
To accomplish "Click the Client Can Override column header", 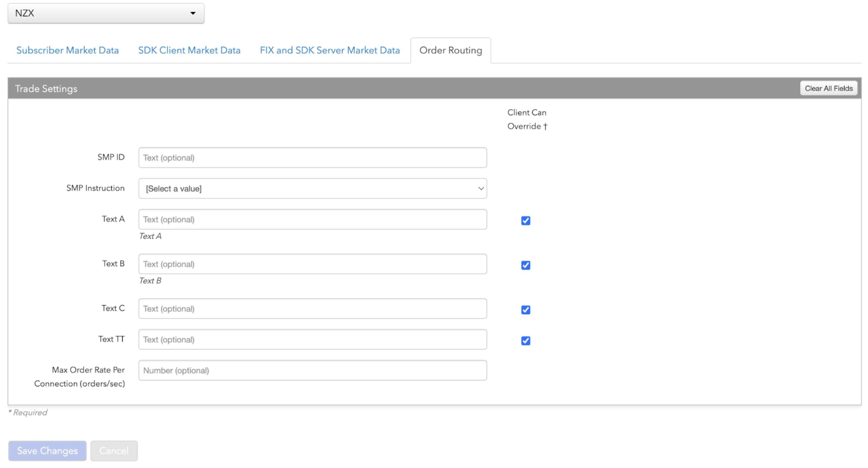I will pos(527,119).
